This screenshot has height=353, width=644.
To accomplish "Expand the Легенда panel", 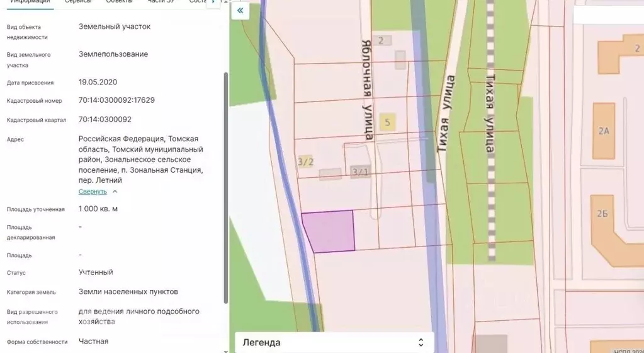I will (x=334, y=342).
